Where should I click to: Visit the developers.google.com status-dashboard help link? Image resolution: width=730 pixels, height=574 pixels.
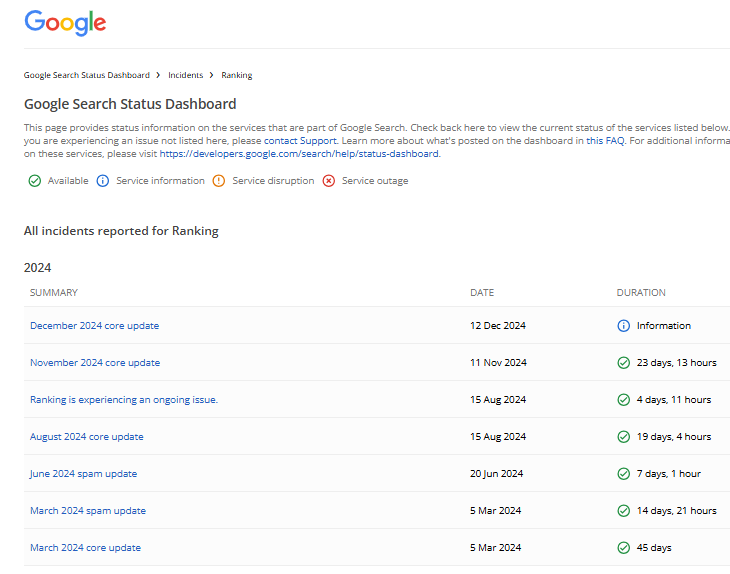click(x=299, y=154)
